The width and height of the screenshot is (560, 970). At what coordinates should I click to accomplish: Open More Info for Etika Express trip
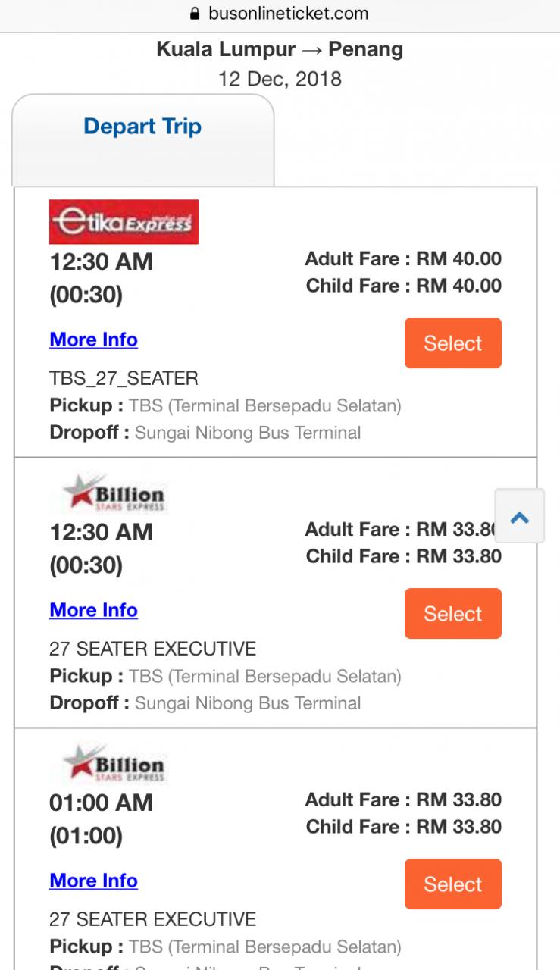point(93,339)
